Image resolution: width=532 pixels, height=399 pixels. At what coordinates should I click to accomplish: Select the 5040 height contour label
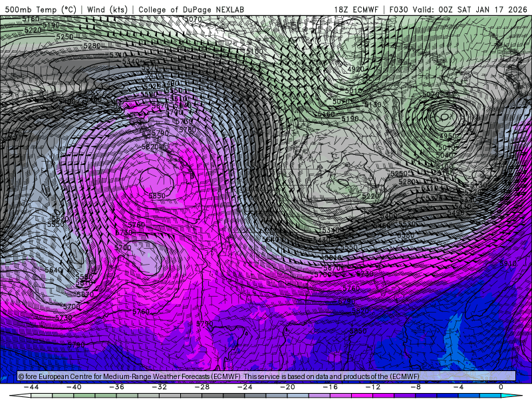click(x=444, y=155)
